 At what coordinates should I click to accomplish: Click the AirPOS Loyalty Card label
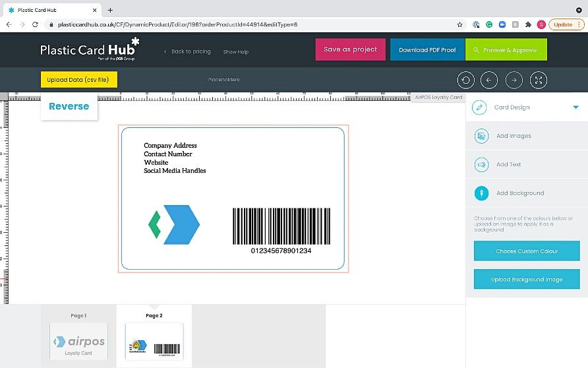click(438, 97)
